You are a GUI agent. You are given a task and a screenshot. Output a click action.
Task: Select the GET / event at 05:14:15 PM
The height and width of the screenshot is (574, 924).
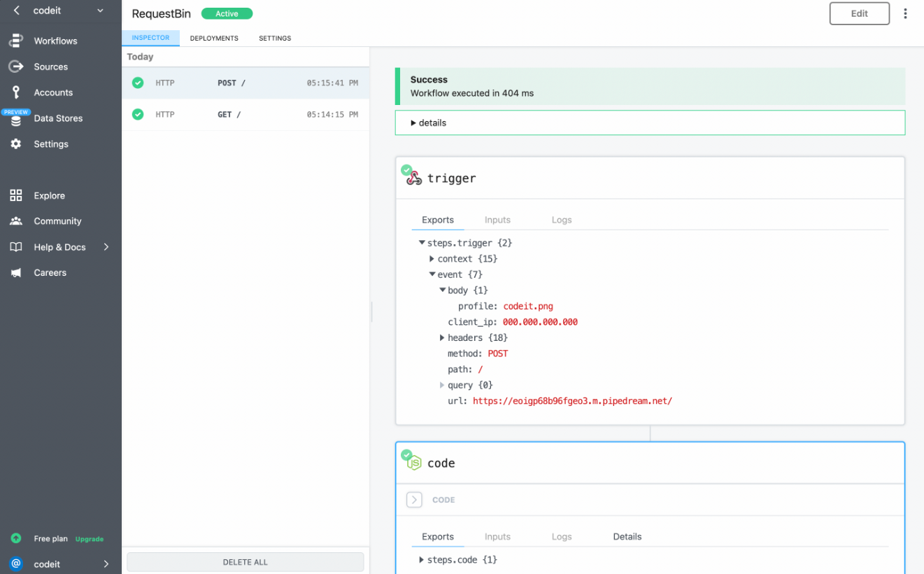click(246, 114)
